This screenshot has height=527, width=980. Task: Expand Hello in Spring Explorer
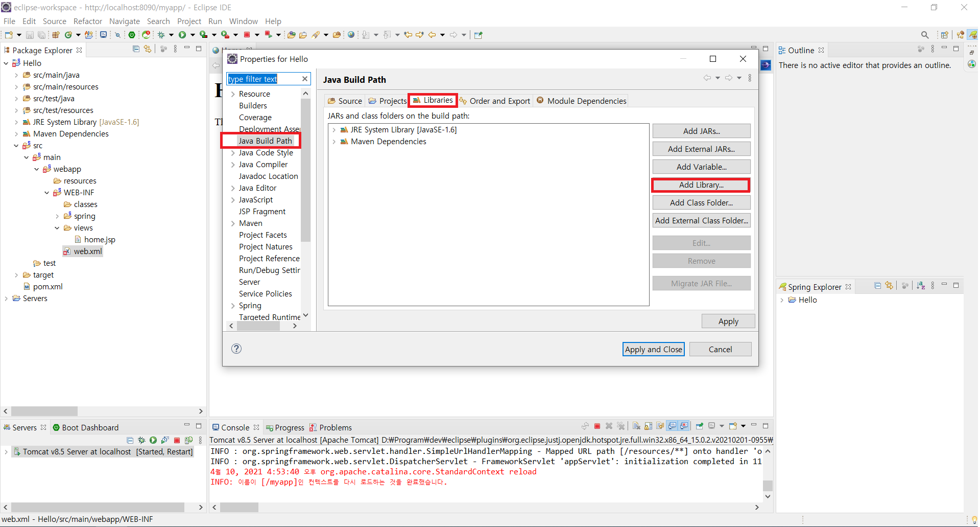click(x=782, y=300)
